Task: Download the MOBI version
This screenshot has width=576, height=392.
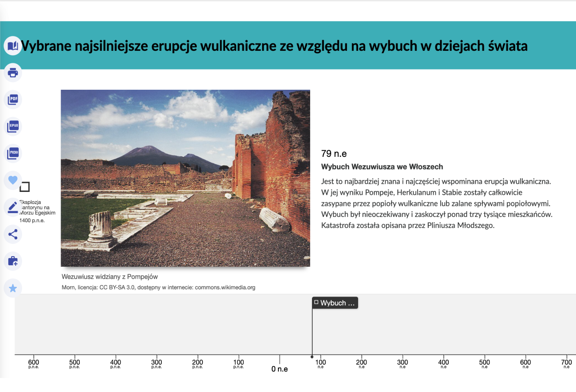Action: tap(13, 154)
